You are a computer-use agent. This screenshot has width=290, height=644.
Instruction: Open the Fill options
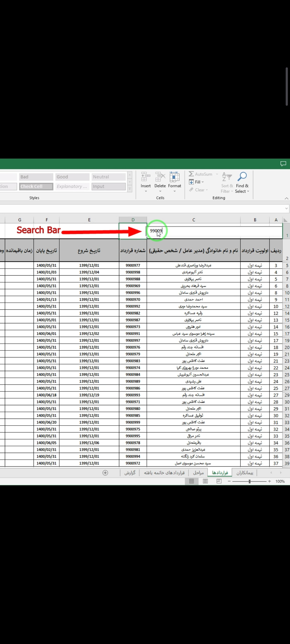(x=197, y=182)
